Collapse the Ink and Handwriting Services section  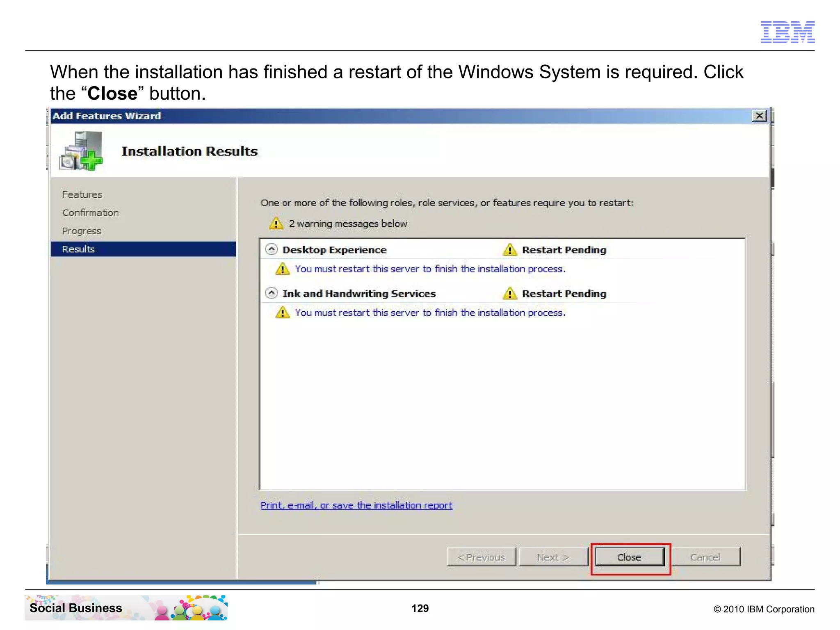(272, 293)
